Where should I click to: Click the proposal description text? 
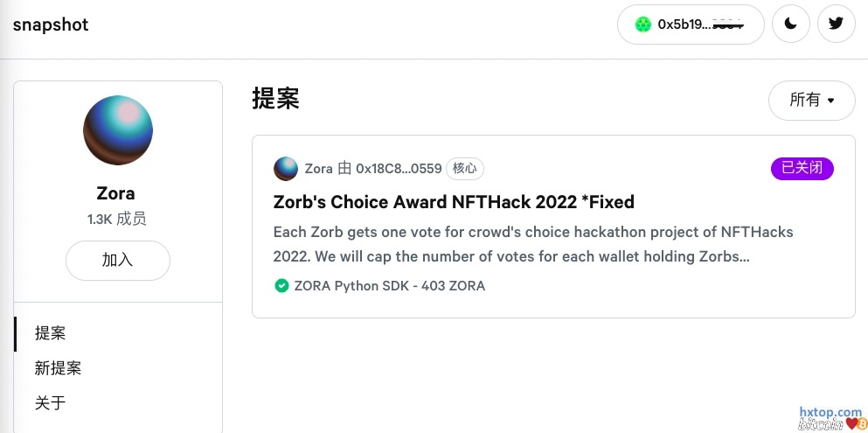(x=533, y=245)
